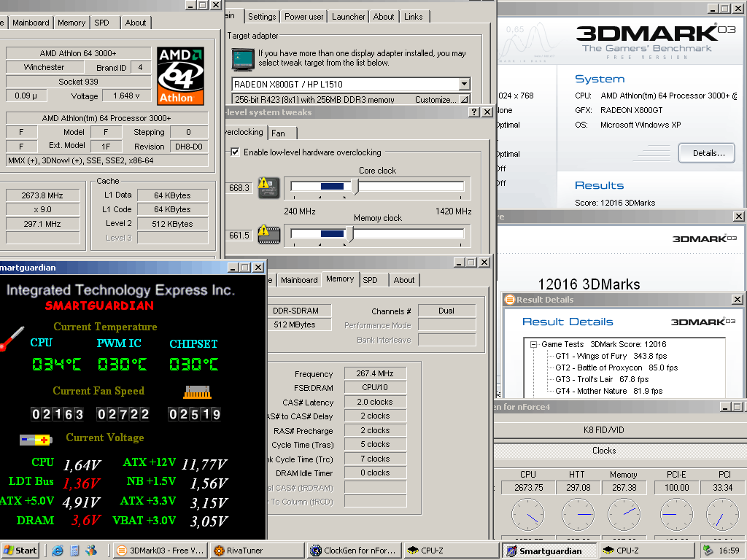Click the Winchester code name field

point(44,67)
